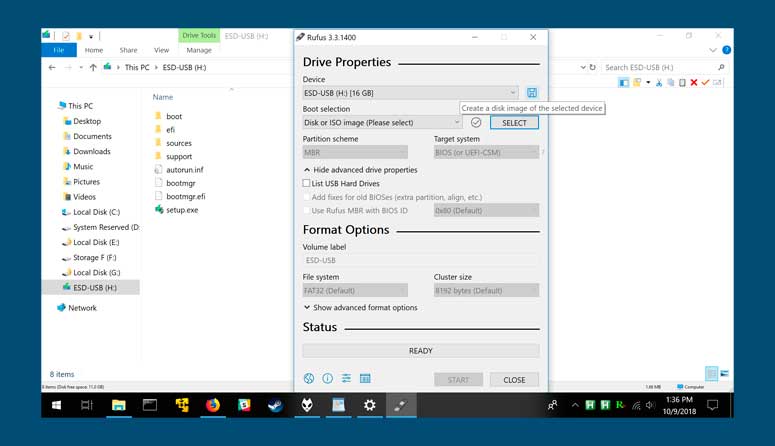Toggle Use Rufus MBR with BIOS ID checkbox
775x446 pixels.
(x=306, y=210)
